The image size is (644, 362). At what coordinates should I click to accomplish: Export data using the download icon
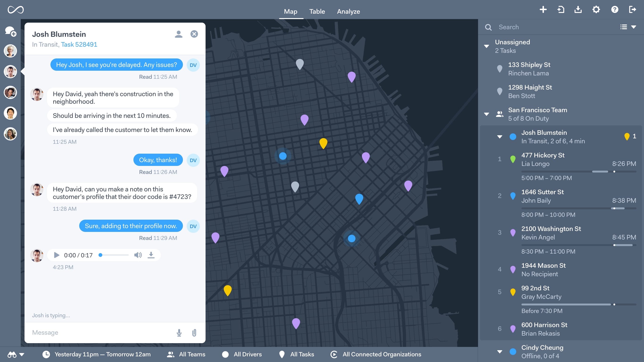click(x=578, y=9)
